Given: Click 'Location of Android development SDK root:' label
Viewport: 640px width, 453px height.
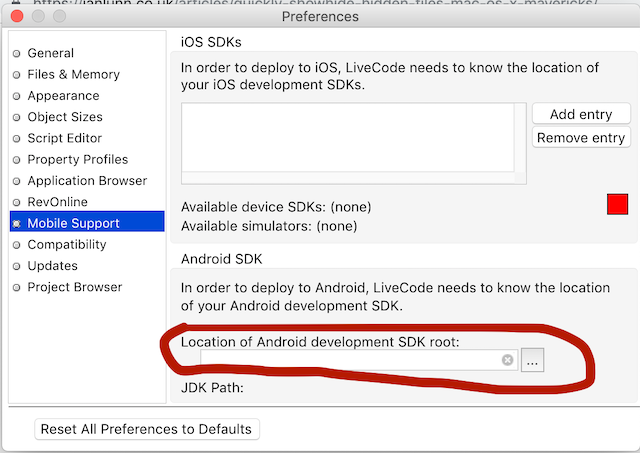Looking at the screenshot, I should [320, 342].
